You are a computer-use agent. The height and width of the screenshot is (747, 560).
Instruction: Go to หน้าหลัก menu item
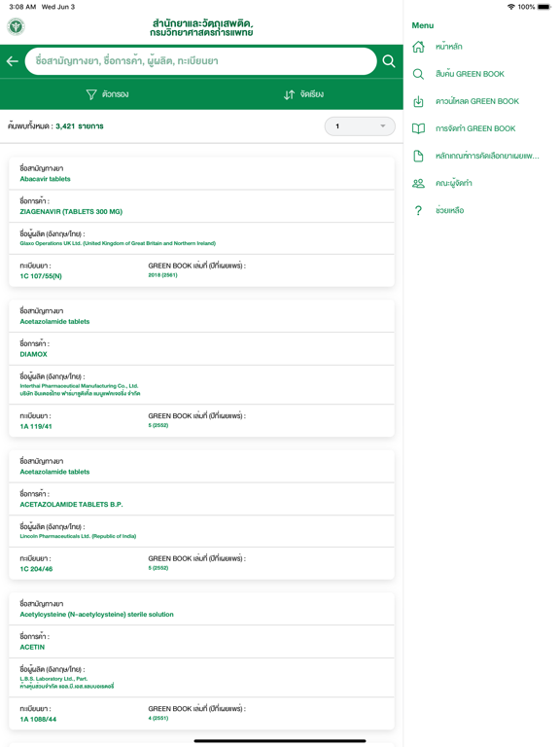click(448, 47)
